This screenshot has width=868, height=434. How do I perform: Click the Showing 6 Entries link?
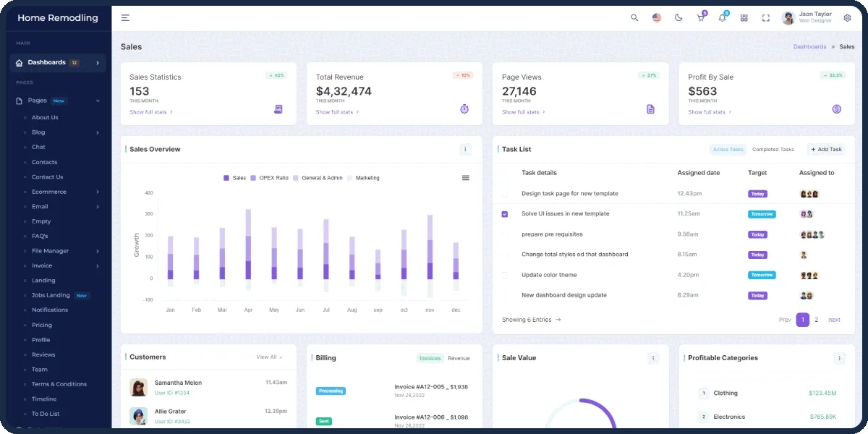pyautogui.click(x=532, y=320)
